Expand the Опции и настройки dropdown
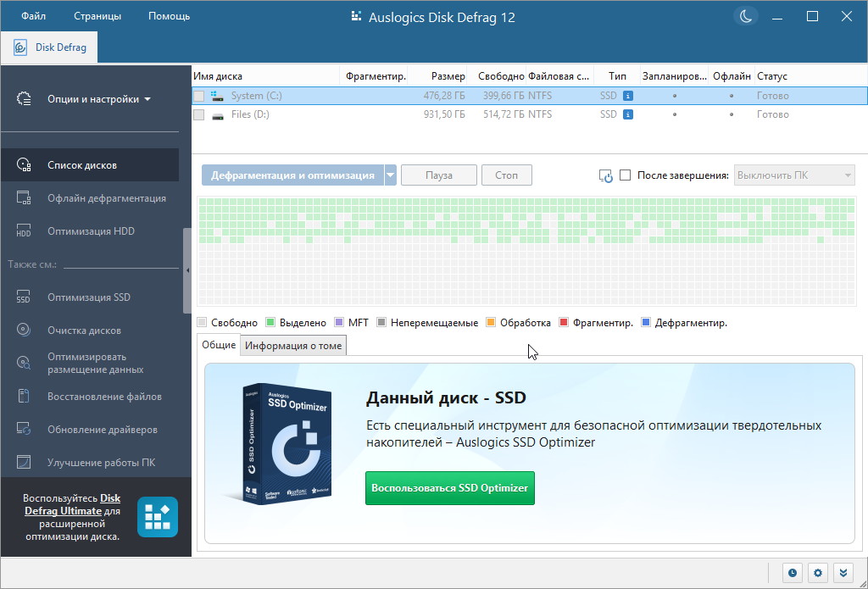Viewport: 868px width, 589px height. tap(147, 100)
